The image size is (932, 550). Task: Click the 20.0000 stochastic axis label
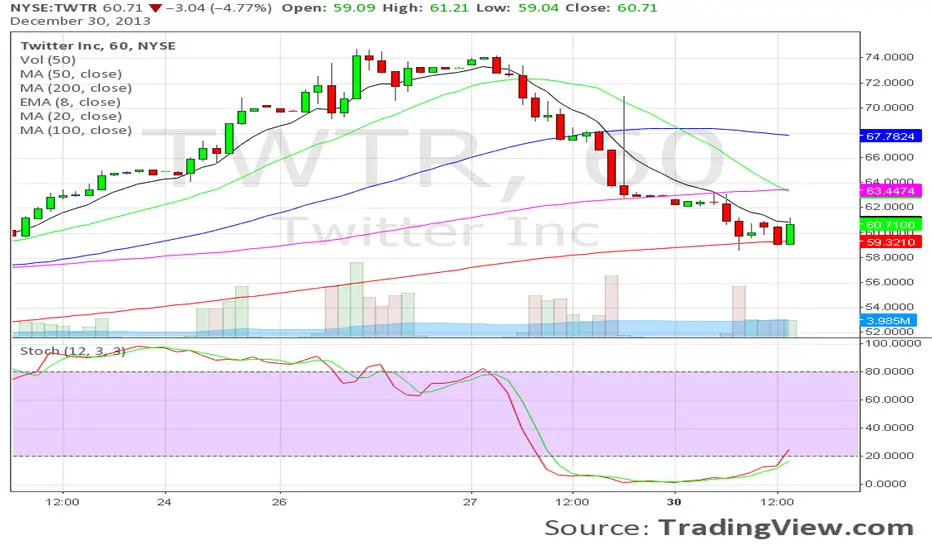coord(889,455)
